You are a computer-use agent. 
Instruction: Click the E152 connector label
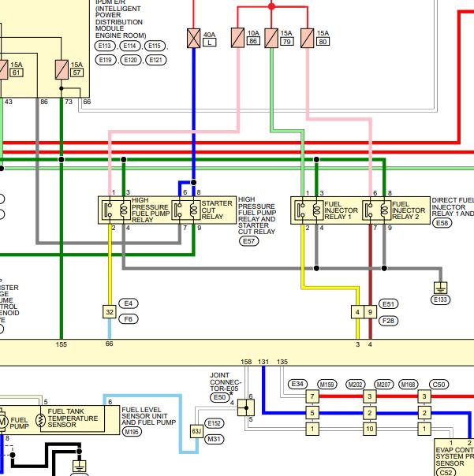[215, 423]
